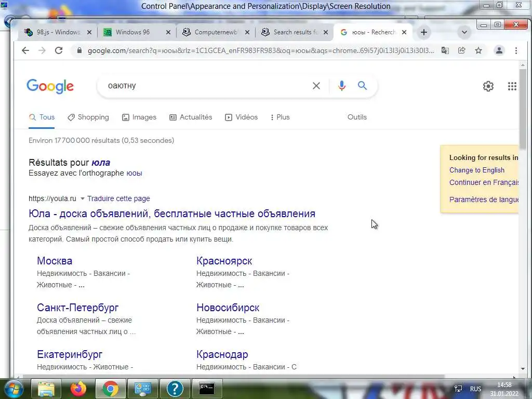Close the Computernewb tab

point(247,32)
